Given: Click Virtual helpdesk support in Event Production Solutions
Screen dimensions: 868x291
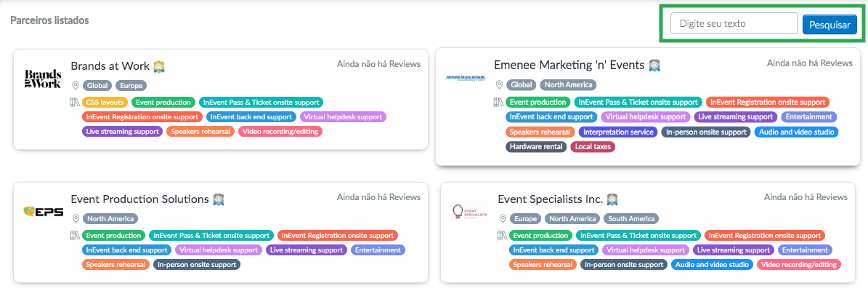Looking at the screenshot, I should coord(219,250).
